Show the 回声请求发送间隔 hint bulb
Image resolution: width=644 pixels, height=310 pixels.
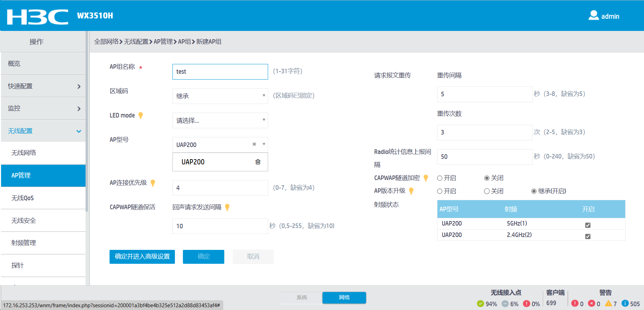pos(227,207)
